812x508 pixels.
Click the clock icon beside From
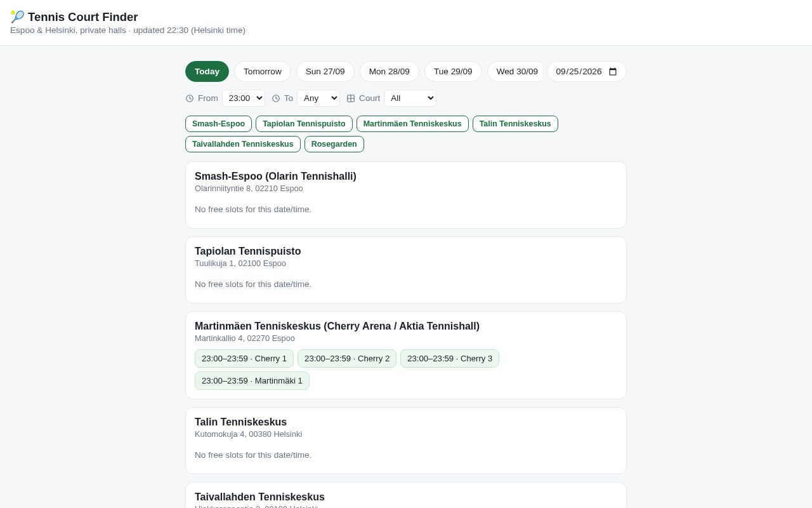coord(190,98)
